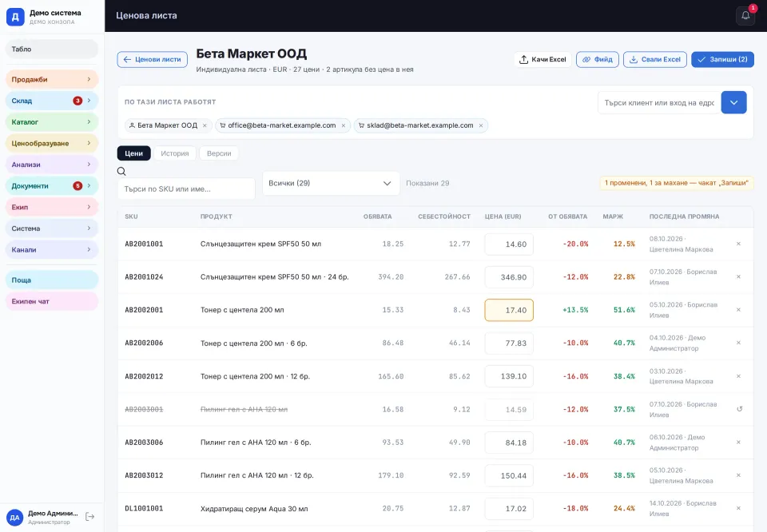Click the Демо система logo icon
The image size is (767, 532).
click(x=15, y=17)
